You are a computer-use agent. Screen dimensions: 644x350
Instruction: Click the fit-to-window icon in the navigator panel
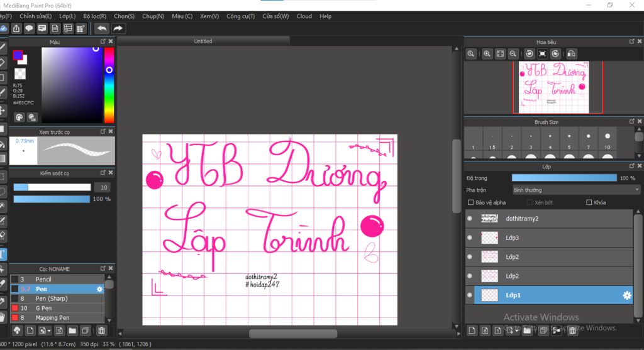coord(500,54)
